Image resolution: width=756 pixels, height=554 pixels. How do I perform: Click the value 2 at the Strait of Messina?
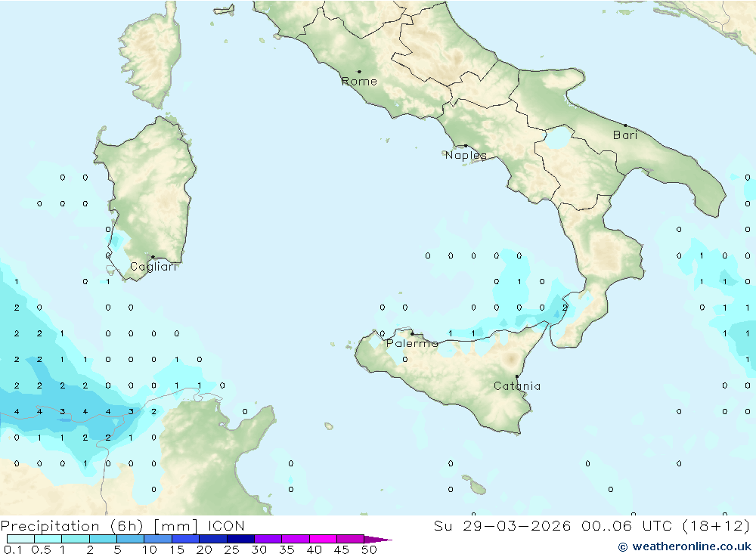[x=565, y=308]
